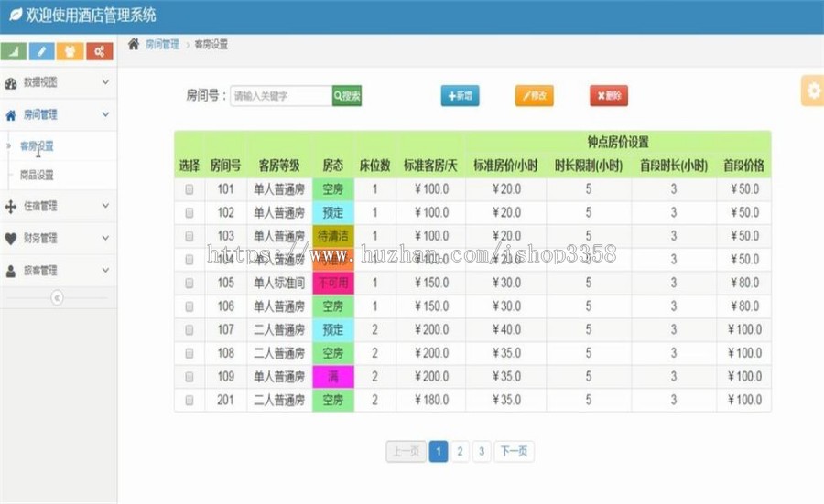Go to page 2 of results
This screenshot has height=504, width=824.
pyautogui.click(x=460, y=452)
